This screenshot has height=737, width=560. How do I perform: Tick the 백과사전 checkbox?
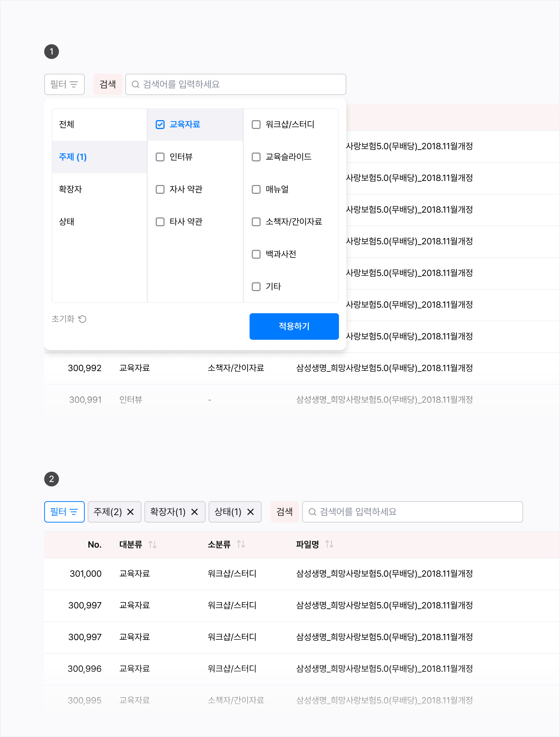[x=256, y=254]
